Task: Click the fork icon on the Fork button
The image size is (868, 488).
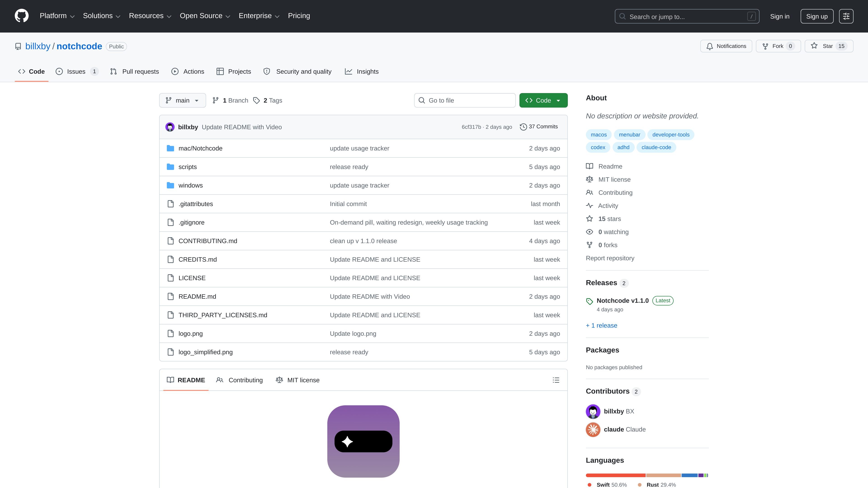Action: (x=765, y=46)
